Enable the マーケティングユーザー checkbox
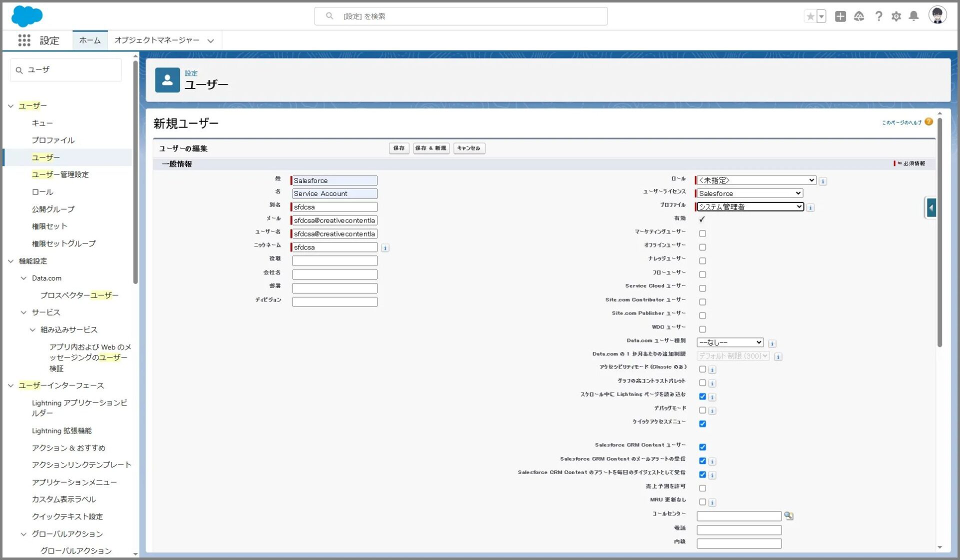Screen dimensions: 960x560 tap(702, 233)
